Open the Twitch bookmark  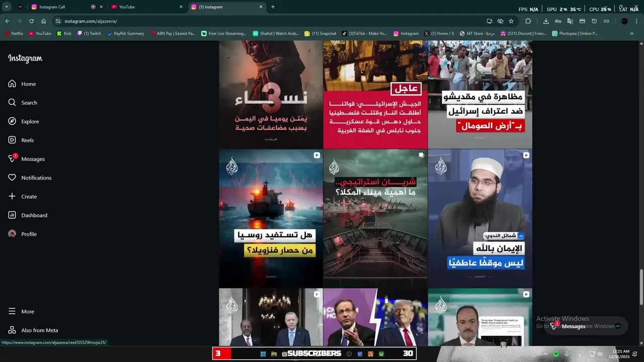click(89, 34)
